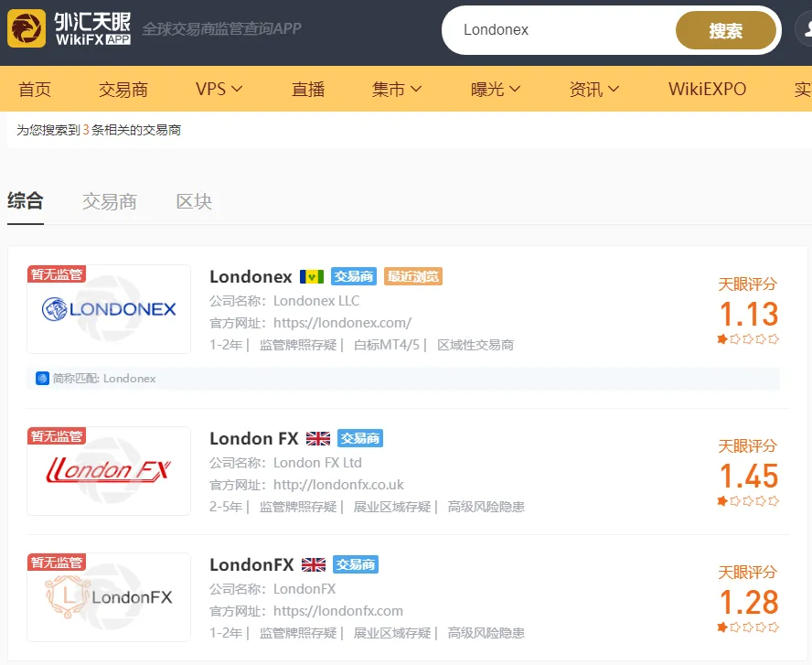This screenshot has width=812, height=665.
Task: Click the 最近浏览 tag beside Londonex
Action: 413,276
